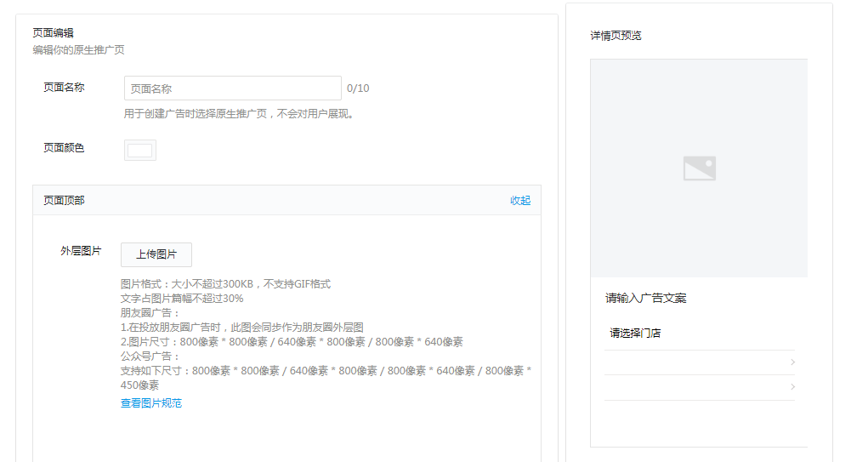The image size is (868, 462).
Task: Click the 文字占图片篇幅不超过30% hint
Action: (182, 299)
